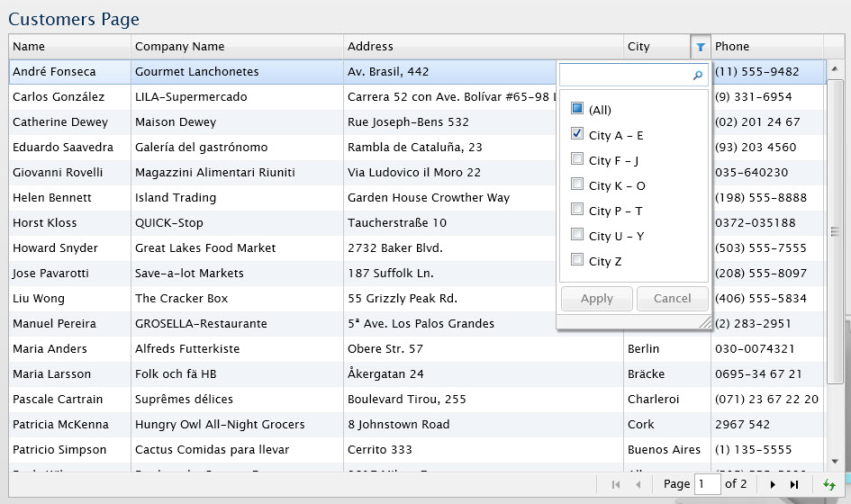The height and width of the screenshot is (504, 851).
Task: Sort by the Company Name column header
Action: click(180, 47)
